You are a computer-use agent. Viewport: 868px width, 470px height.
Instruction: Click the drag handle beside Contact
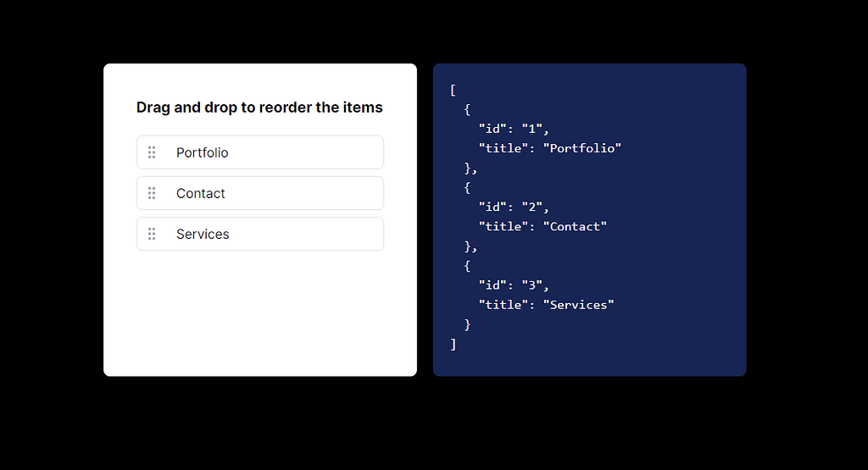[x=152, y=193]
